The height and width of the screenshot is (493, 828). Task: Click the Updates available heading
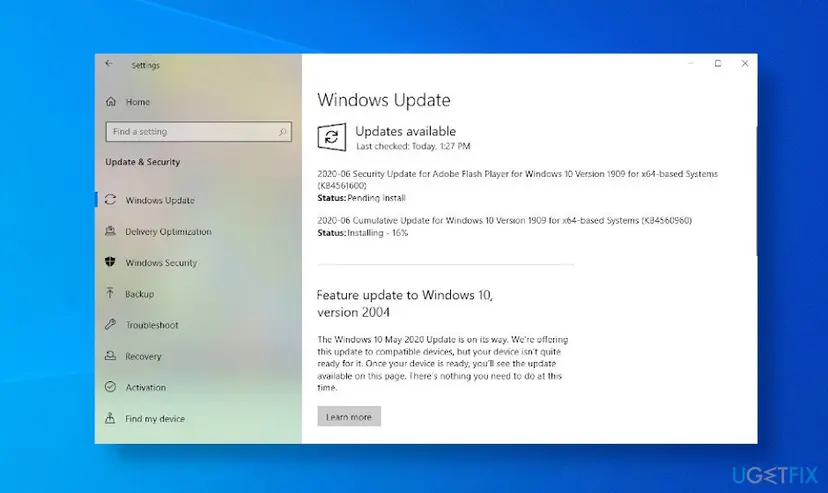click(x=406, y=131)
